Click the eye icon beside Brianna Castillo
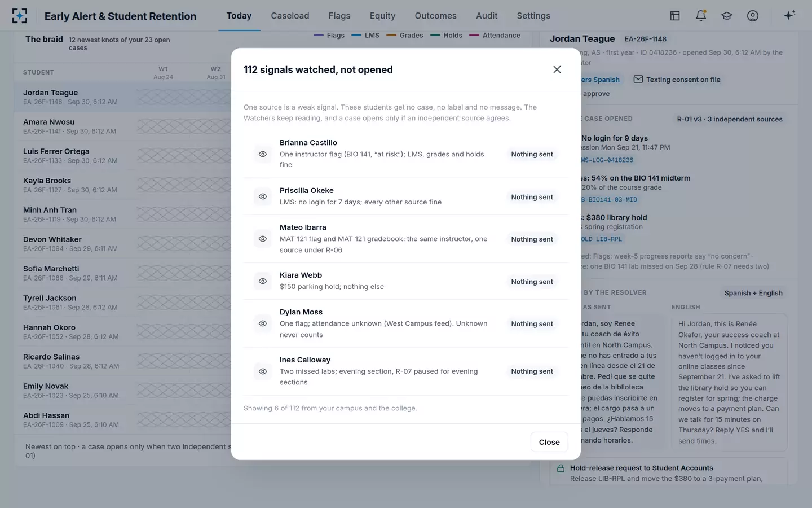Screen dimensions: 812x508 pos(263,154)
